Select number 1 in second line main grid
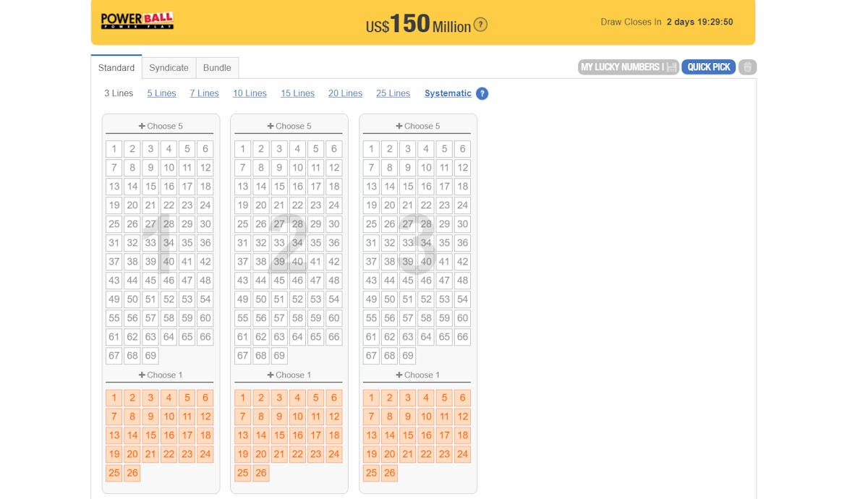 point(242,149)
